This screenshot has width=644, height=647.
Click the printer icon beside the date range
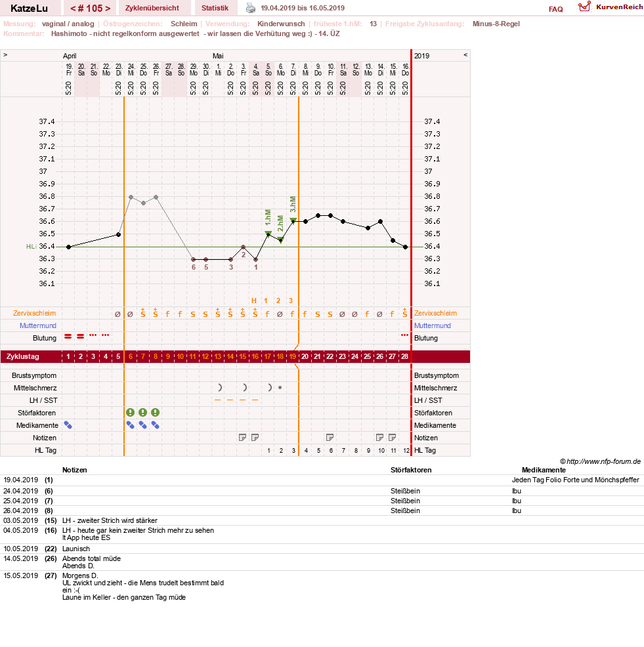pyautogui.click(x=251, y=8)
